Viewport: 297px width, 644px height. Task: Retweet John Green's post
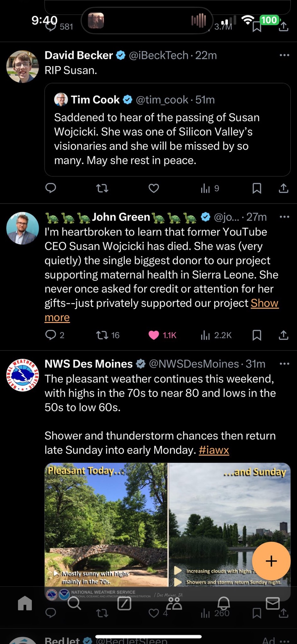(x=102, y=335)
